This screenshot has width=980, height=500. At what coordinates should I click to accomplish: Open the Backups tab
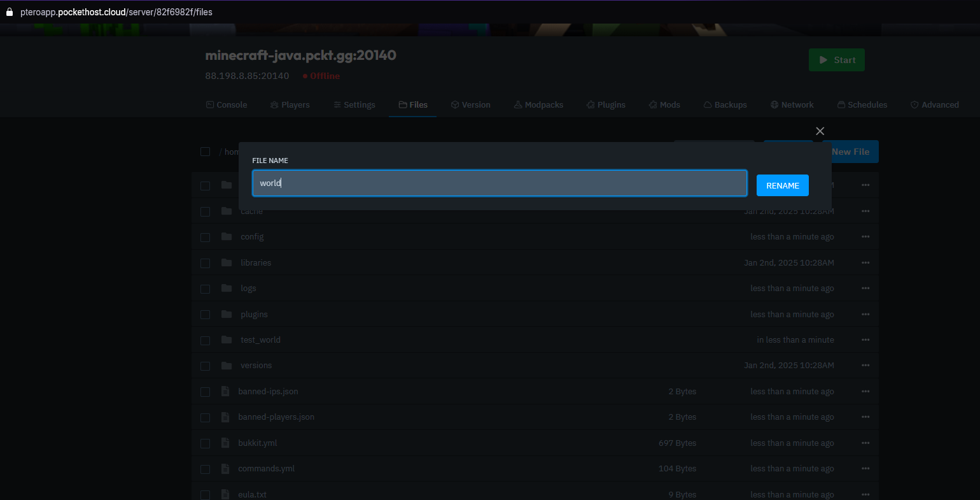(x=725, y=104)
